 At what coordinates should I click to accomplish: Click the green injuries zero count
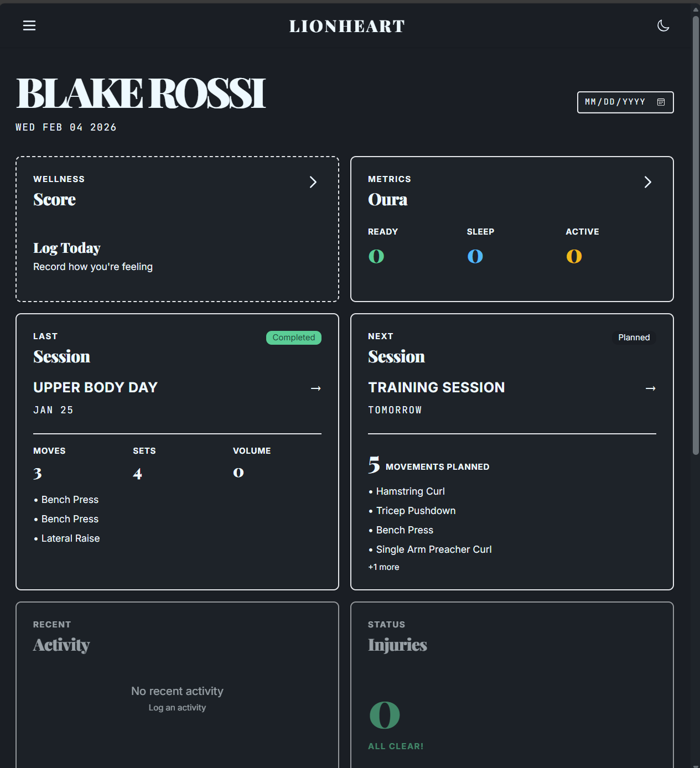pyautogui.click(x=385, y=715)
